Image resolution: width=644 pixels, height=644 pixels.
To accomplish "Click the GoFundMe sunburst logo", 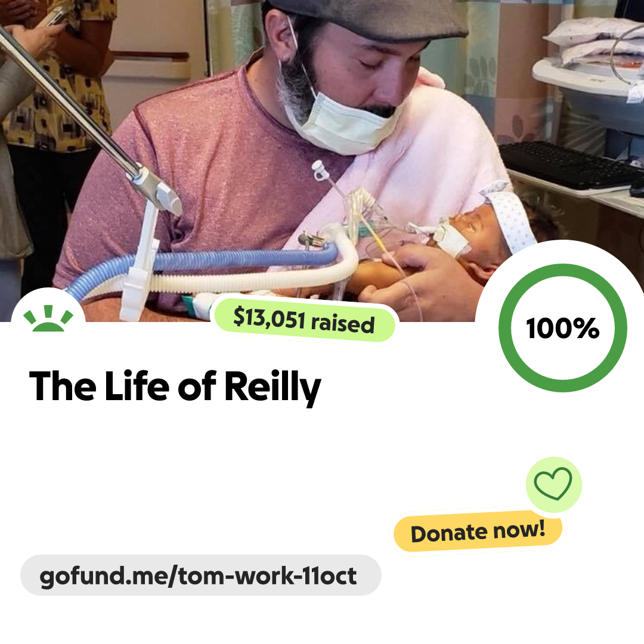I will (x=48, y=317).
